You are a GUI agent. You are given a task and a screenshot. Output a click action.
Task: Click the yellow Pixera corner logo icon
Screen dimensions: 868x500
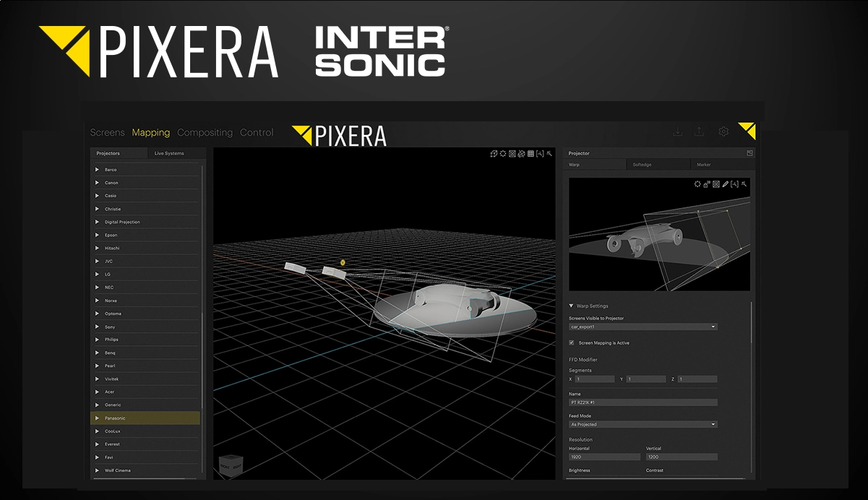point(747,130)
